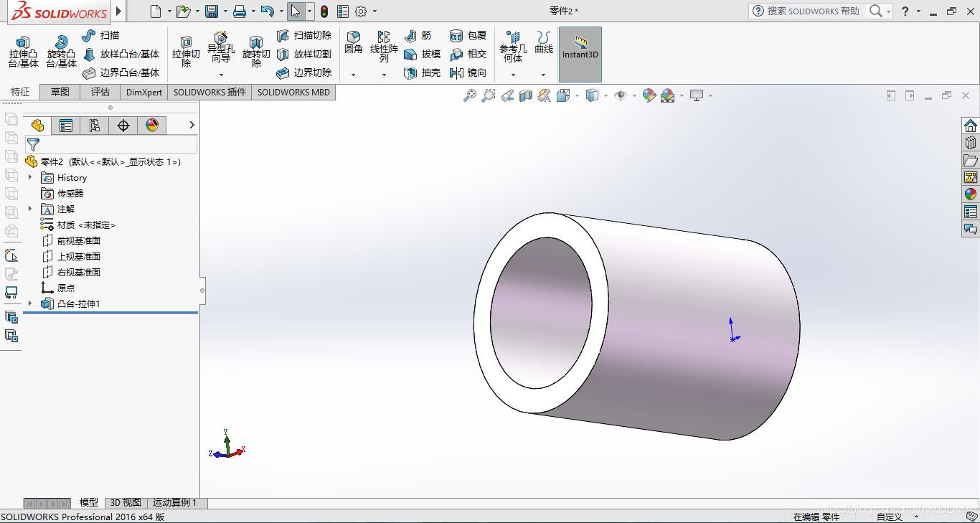
Task: Switch to the SOLIDWORKS MBD tab
Action: point(293,92)
